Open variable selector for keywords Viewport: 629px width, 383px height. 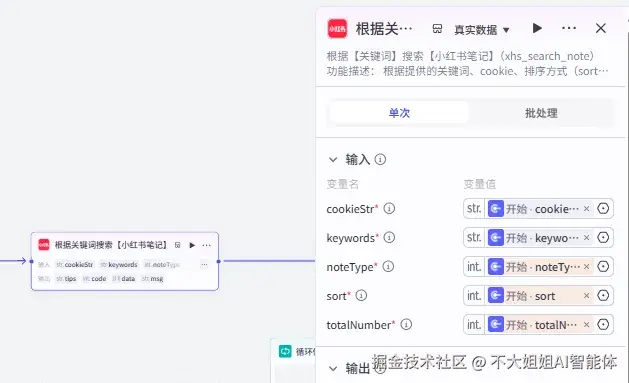click(x=603, y=237)
